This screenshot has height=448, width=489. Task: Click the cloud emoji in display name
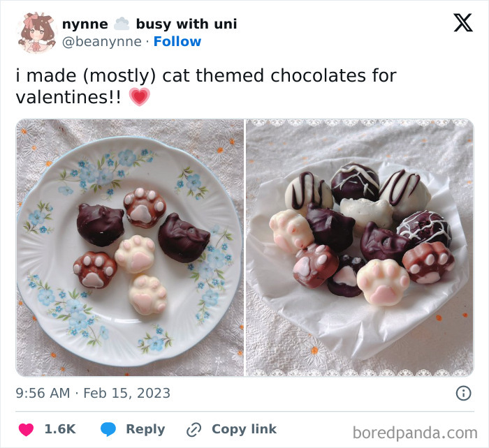pos(122,24)
